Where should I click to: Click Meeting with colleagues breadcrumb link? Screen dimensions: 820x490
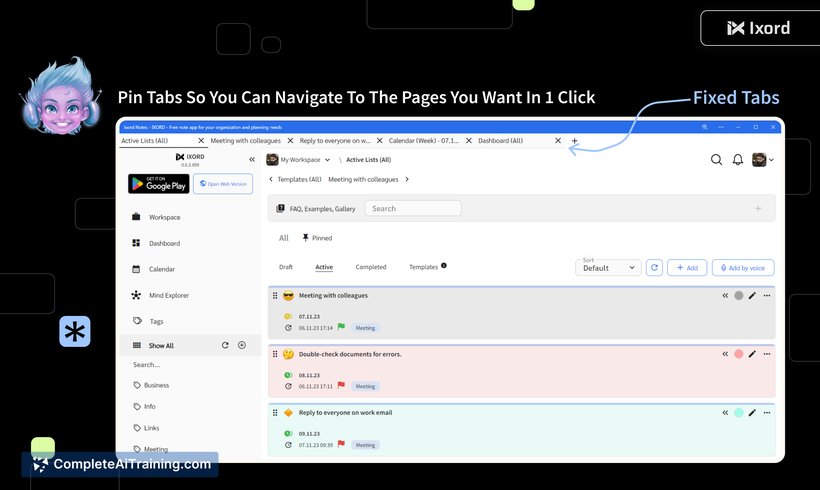(x=363, y=179)
